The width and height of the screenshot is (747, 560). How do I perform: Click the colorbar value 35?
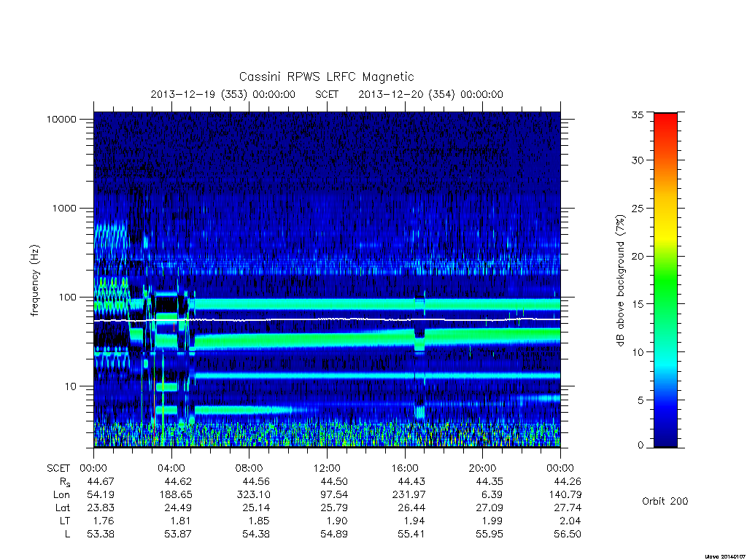pyautogui.click(x=638, y=114)
